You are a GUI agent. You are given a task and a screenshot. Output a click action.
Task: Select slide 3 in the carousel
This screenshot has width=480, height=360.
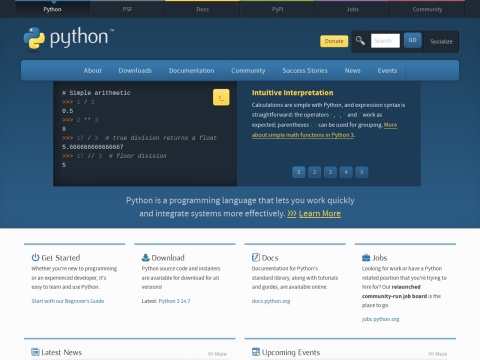pos(330,172)
